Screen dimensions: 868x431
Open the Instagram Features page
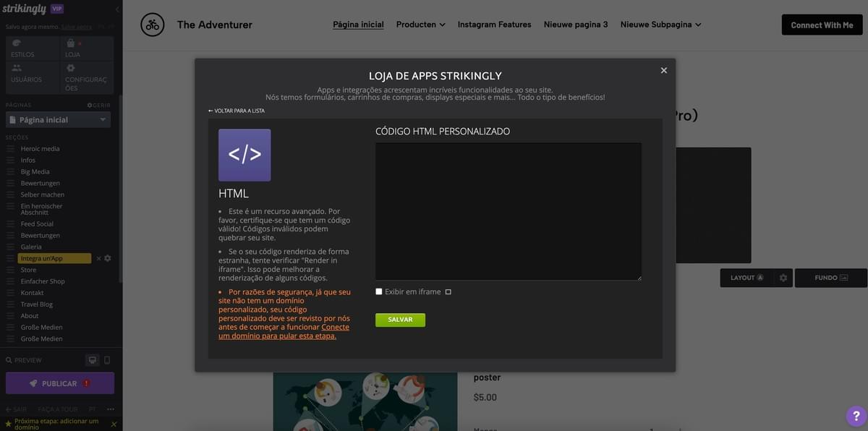(495, 25)
